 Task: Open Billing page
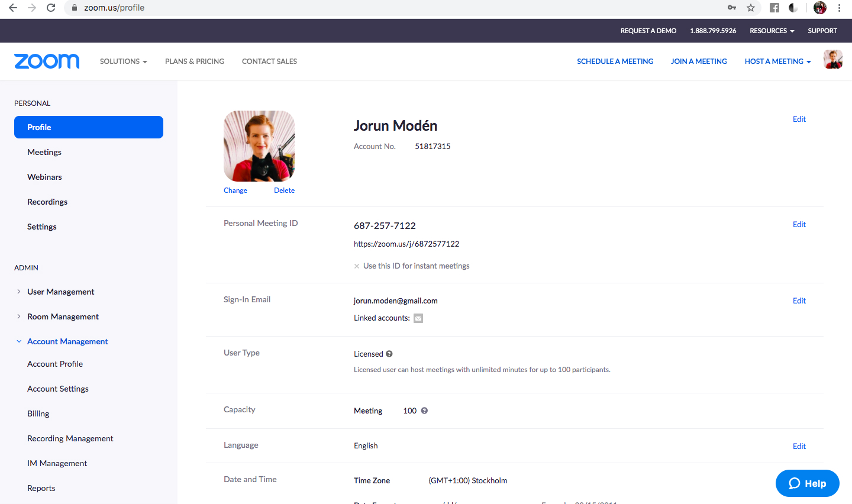(x=38, y=413)
